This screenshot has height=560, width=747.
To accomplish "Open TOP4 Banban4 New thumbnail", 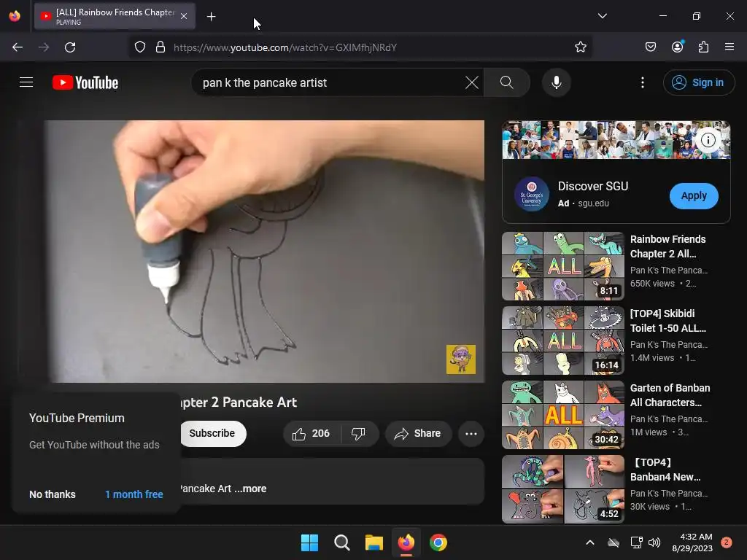I will [562, 489].
